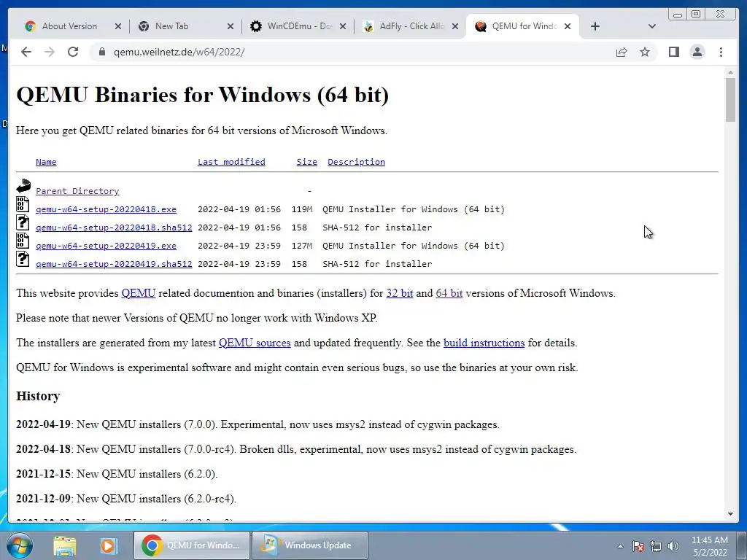
Task: Open Windows Explorer from the taskbar
Action: coord(65,545)
